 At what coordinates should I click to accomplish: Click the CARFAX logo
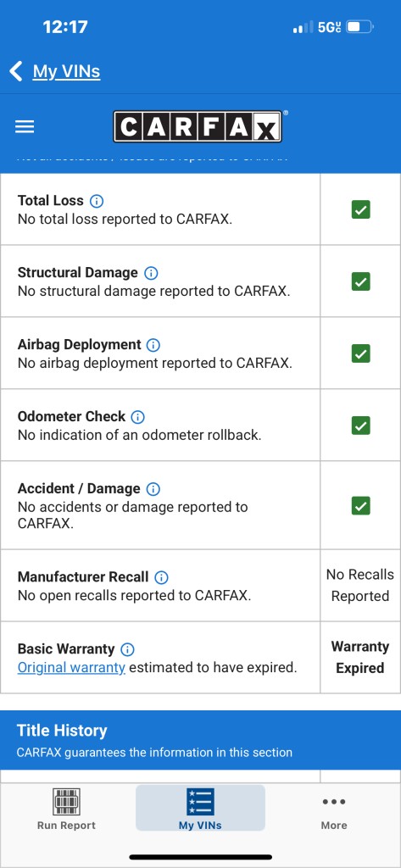[198, 127]
